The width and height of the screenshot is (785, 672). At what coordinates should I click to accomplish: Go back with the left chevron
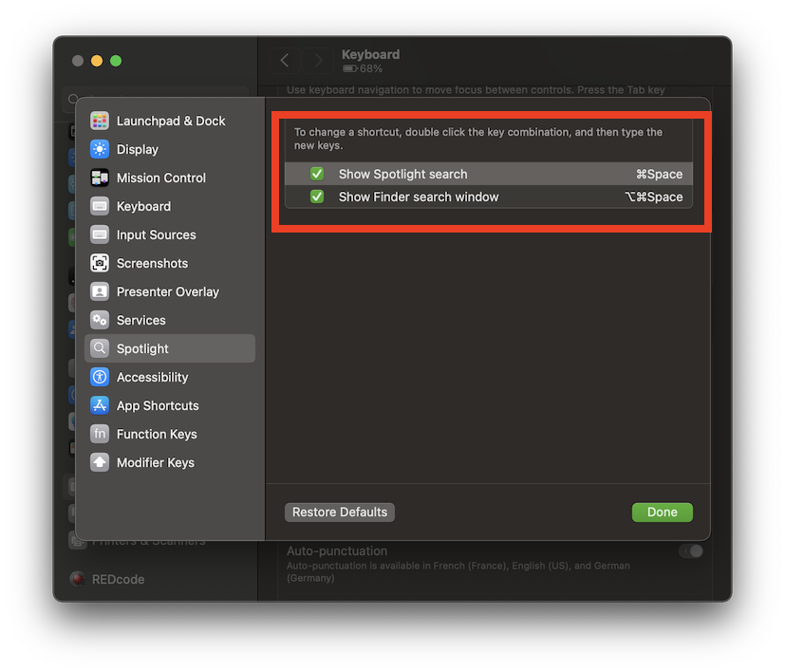[x=285, y=61]
